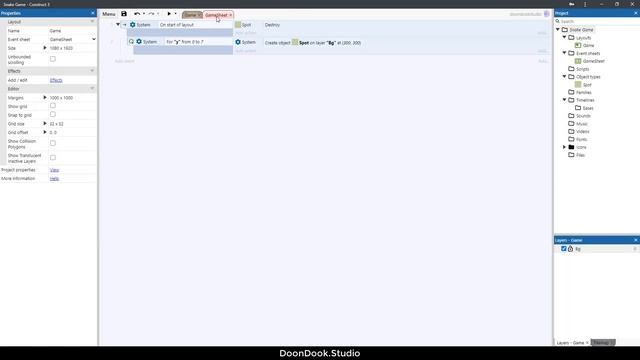640x360 pixels.
Task: Collapse the Layout properties section
Action: [92, 22]
